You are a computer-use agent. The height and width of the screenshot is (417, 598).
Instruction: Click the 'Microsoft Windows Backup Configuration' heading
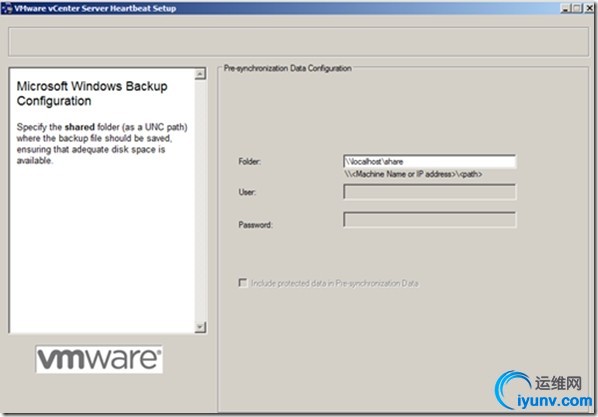click(92, 93)
